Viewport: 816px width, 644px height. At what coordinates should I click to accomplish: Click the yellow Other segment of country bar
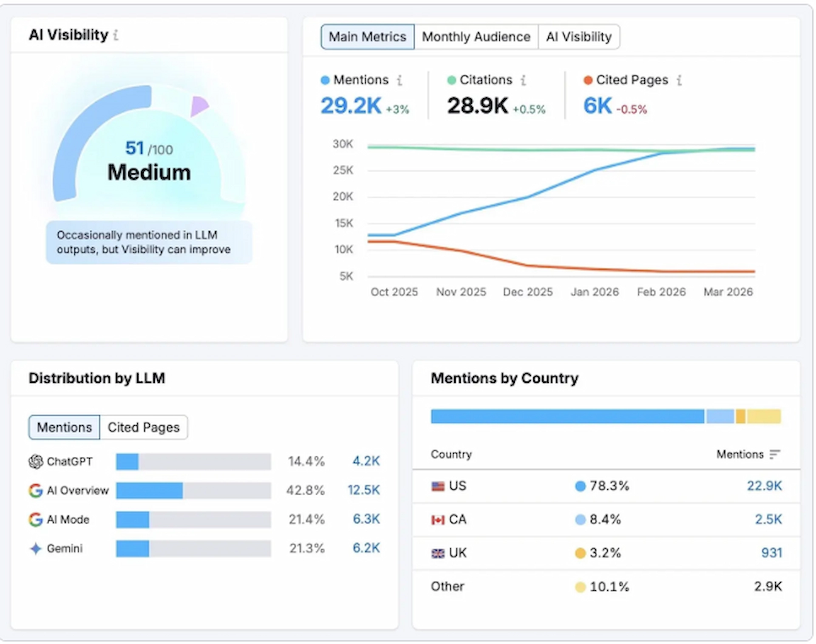click(x=764, y=416)
